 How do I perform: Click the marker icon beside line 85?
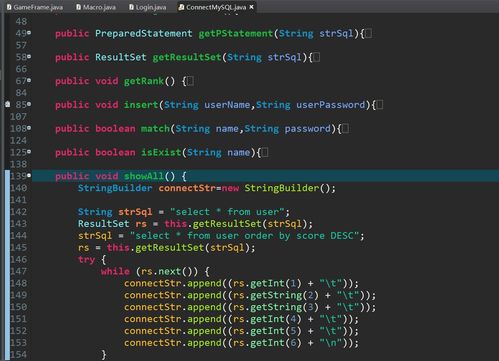tap(8, 104)
